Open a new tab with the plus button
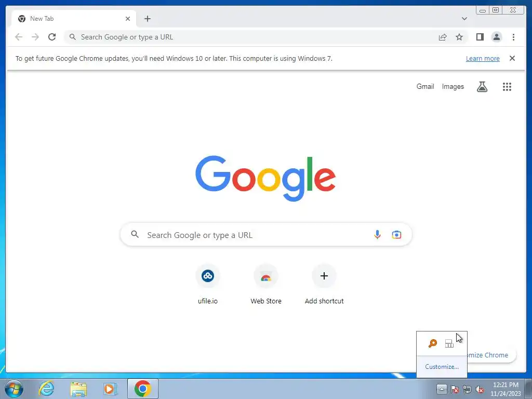The image size is (532, 399). 147,19
